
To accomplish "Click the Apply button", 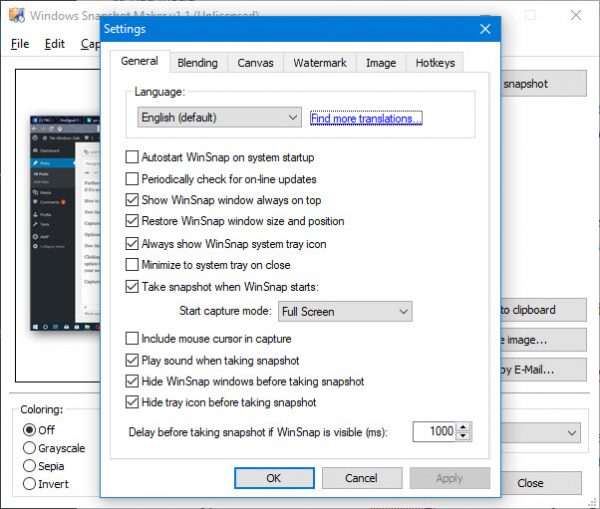I will pos(450,478).
